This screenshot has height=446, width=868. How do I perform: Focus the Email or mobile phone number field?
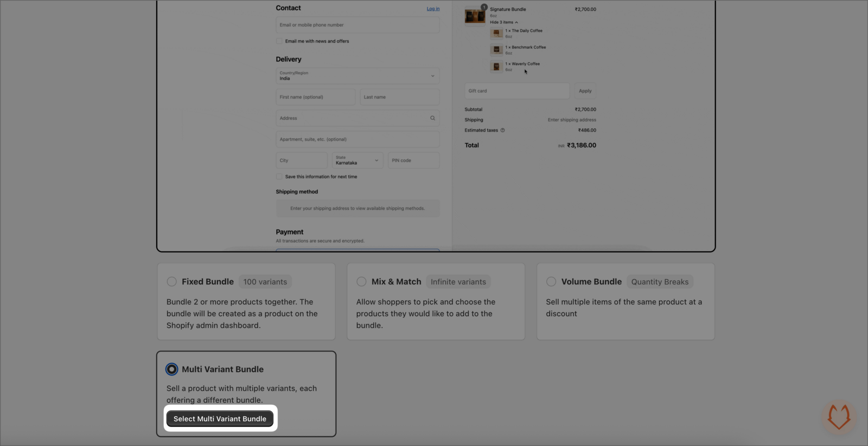coord(358,25)
